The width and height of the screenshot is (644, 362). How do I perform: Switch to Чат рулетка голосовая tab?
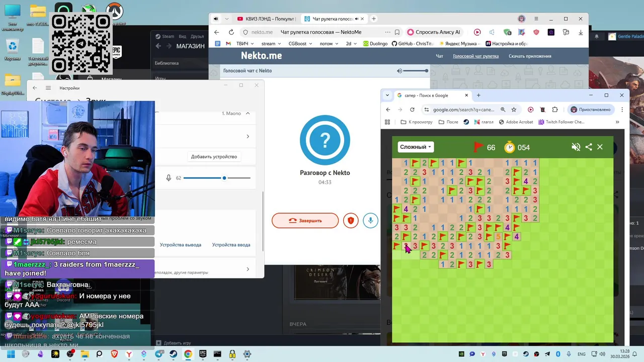pyautogui.click(x=334, y=19)
